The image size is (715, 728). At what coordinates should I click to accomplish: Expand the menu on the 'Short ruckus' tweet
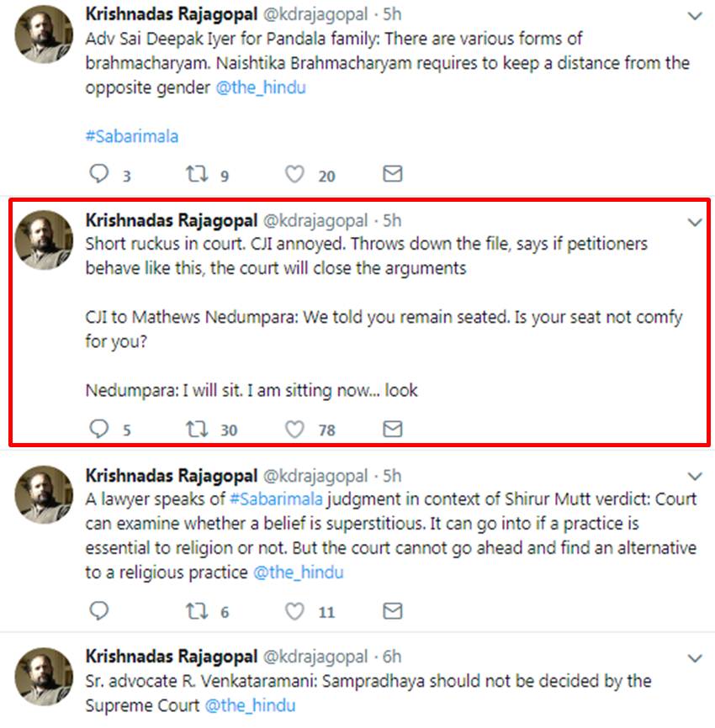(695, 223)
